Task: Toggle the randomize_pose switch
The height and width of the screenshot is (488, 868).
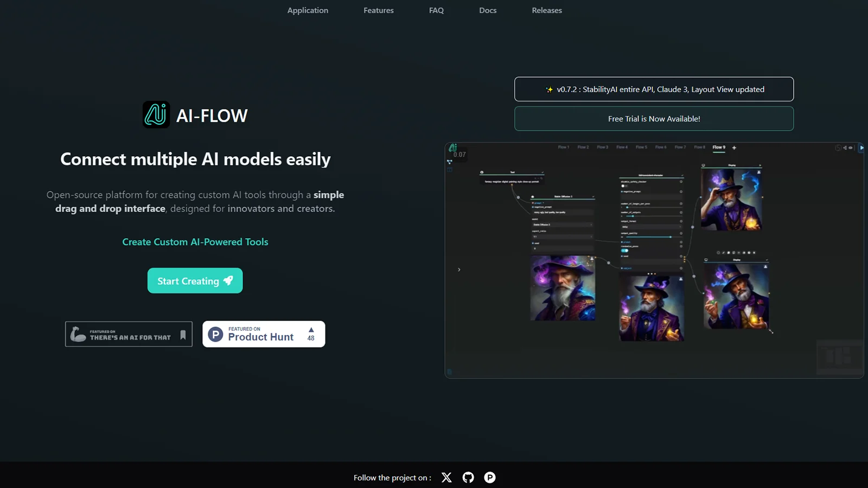Action: tap(624, 251)
